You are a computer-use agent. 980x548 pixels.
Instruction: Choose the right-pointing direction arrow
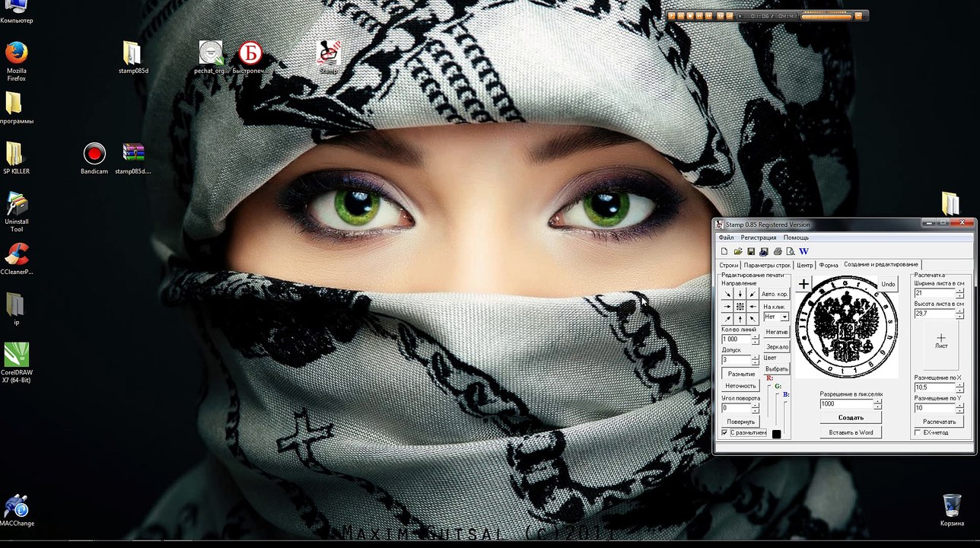point(727,306)
